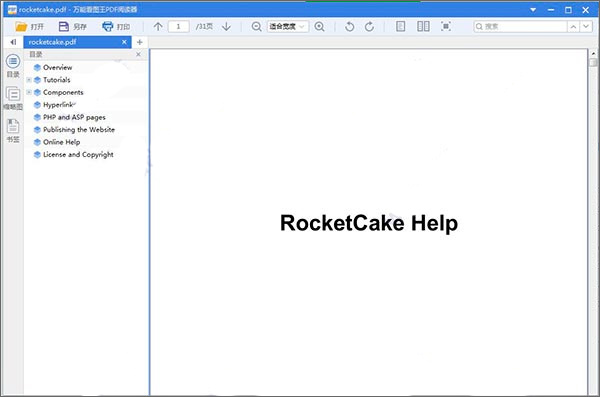Close the table of contents panel
600x397 pixels.
pos(139,54)
